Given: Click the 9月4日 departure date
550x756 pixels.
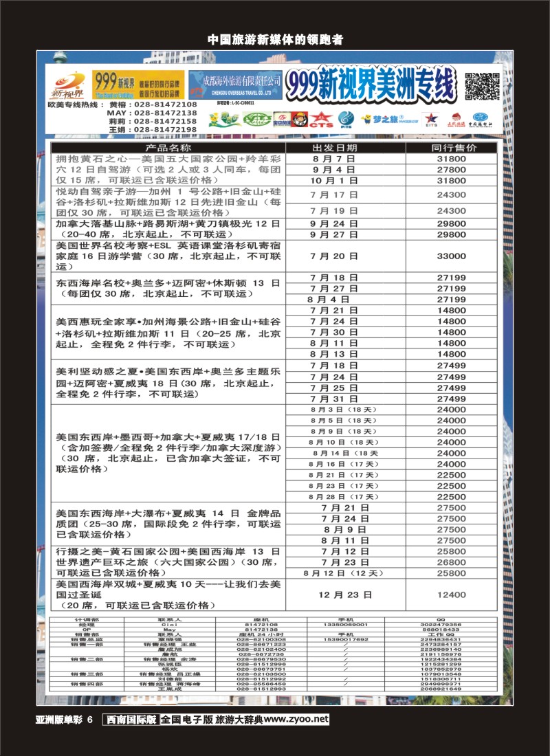Looking at the screenshot, I should pos(334,170).
